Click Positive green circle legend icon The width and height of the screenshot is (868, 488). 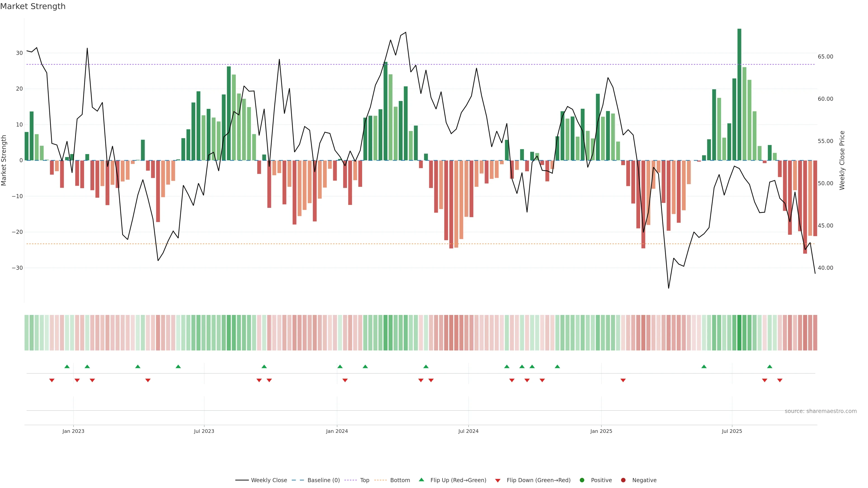582,480
